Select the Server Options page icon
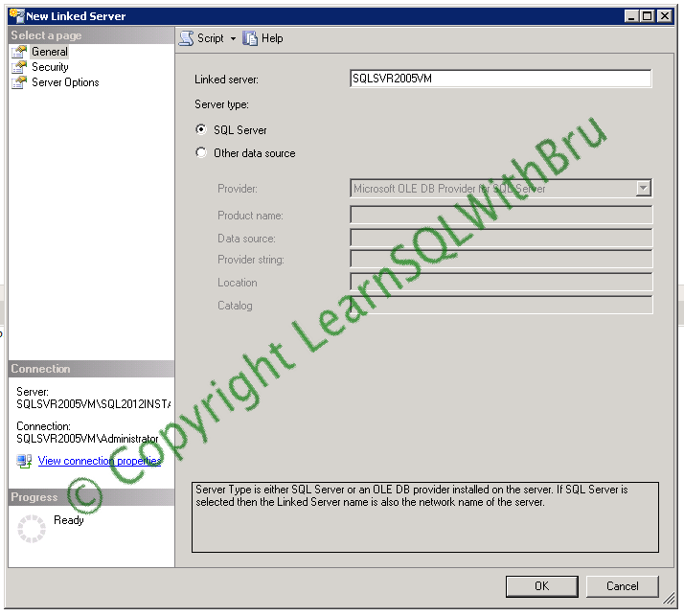 point(19,82)
